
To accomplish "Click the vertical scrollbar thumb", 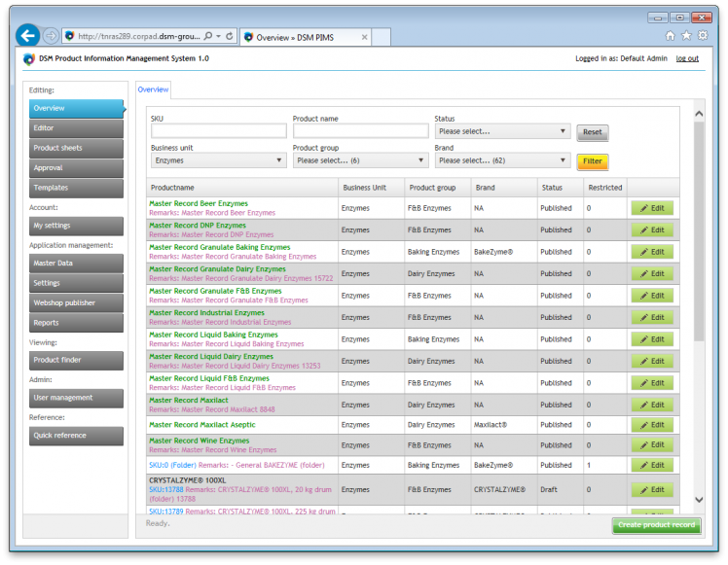I will pos(699,232).
